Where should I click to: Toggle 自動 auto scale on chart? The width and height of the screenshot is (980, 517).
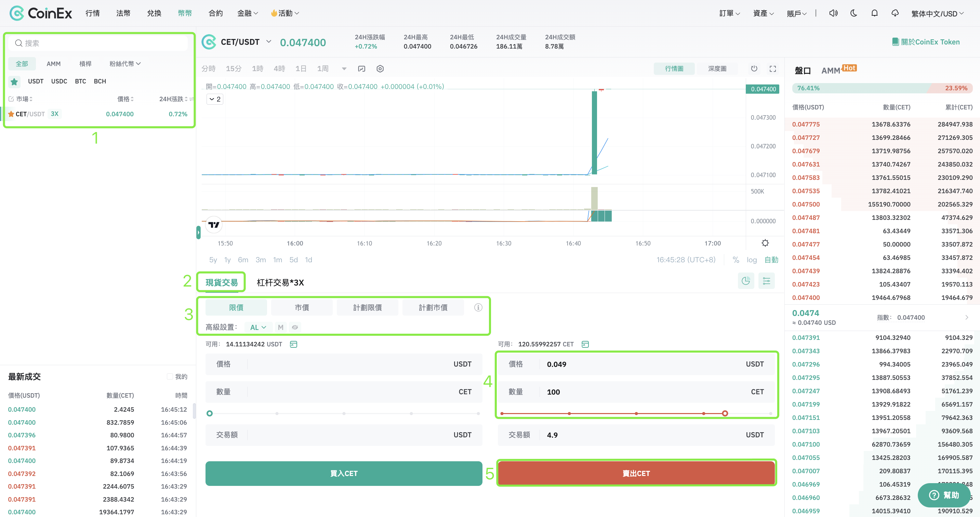(771, 260)
